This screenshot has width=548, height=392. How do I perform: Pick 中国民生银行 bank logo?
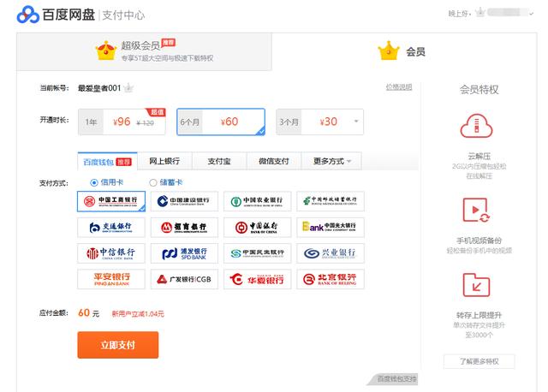coord(257,253)
